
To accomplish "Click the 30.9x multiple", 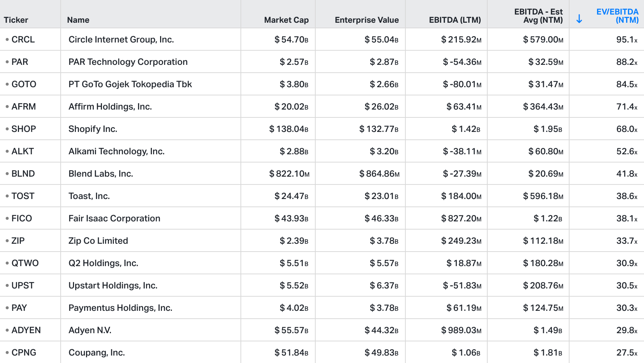I will click(x=627, y=263).
